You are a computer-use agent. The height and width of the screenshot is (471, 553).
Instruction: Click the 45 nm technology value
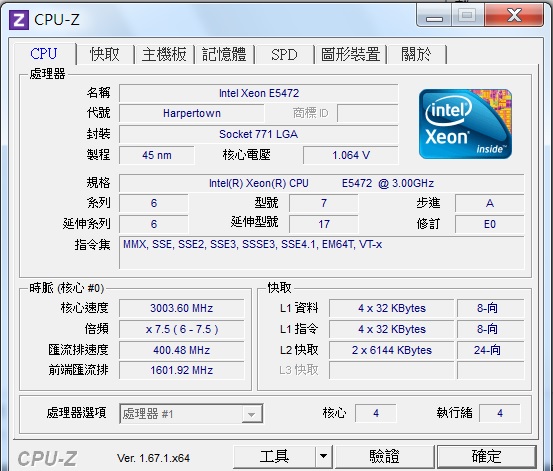click(x=157, y=155)
